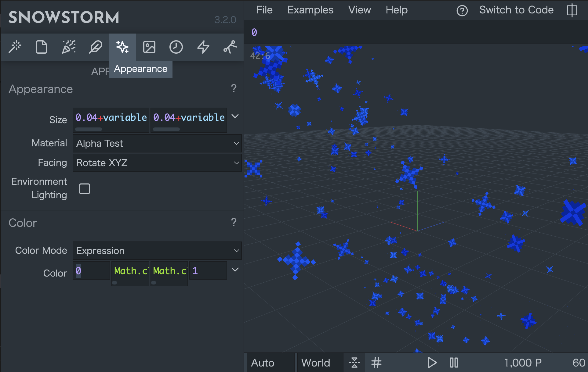Toggle the Environment Lighting checkbox
The height and width of the screenshot is (372, 588).
[x=85, y=189]
